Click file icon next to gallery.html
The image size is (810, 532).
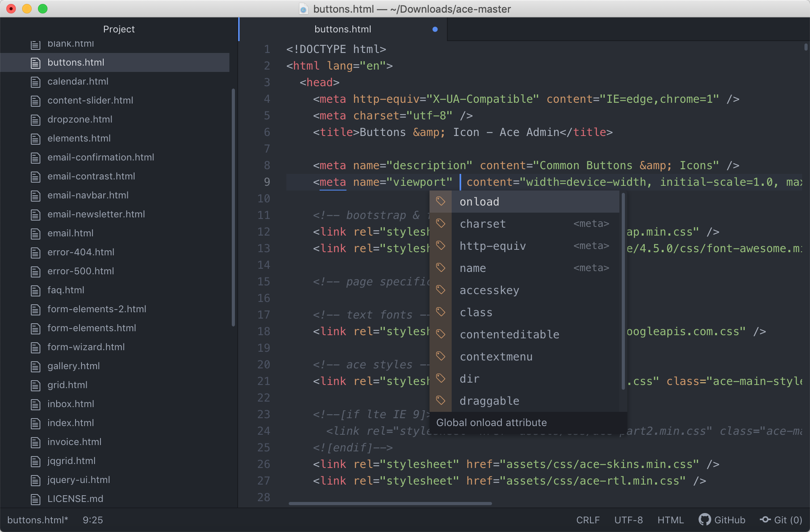[36, 366]
